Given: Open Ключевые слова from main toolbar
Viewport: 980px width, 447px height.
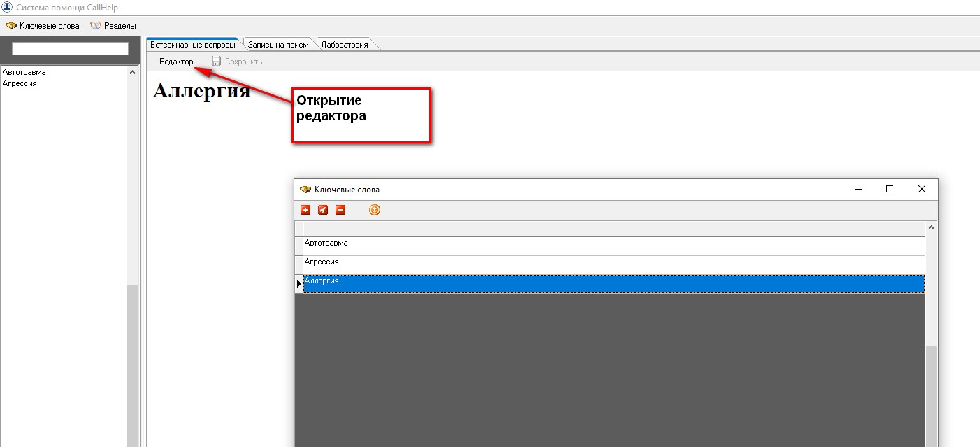Looking at the screenshot, I should pyautogui.click(x=43, y=26).
